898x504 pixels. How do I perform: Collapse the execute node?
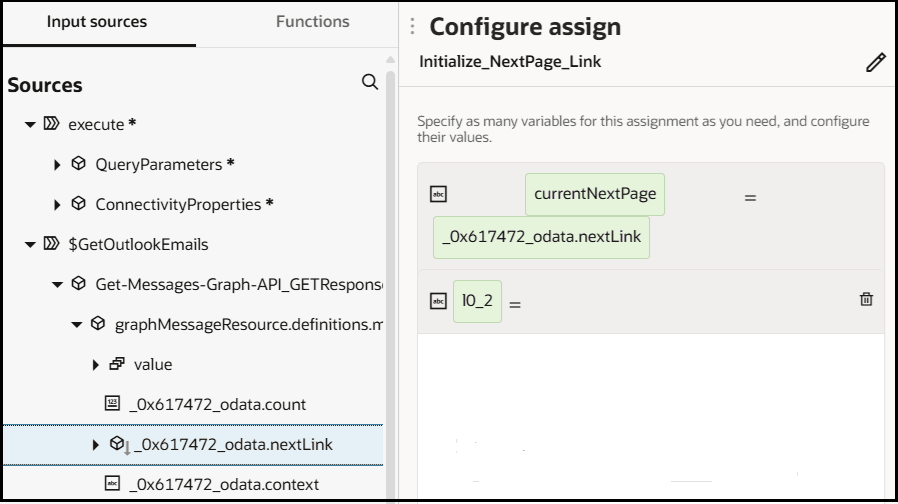coord(31,125)
